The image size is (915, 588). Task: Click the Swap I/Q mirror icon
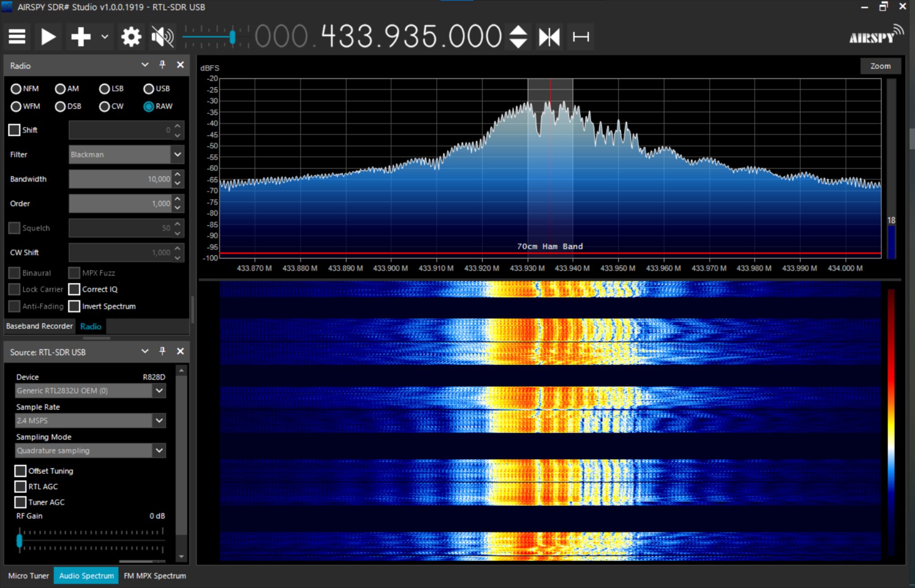[549, 37]
